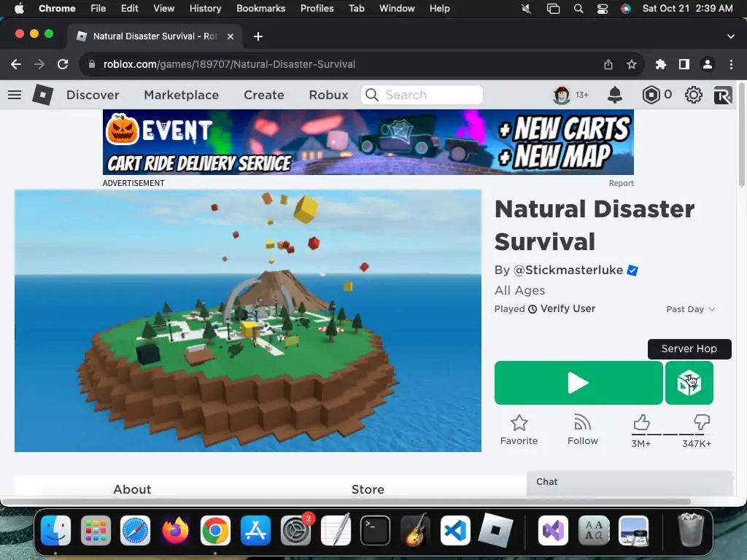The height and width of the screenshot is (560, 747).
Task: Open the Chat panel header
Action: click(630, 483)
